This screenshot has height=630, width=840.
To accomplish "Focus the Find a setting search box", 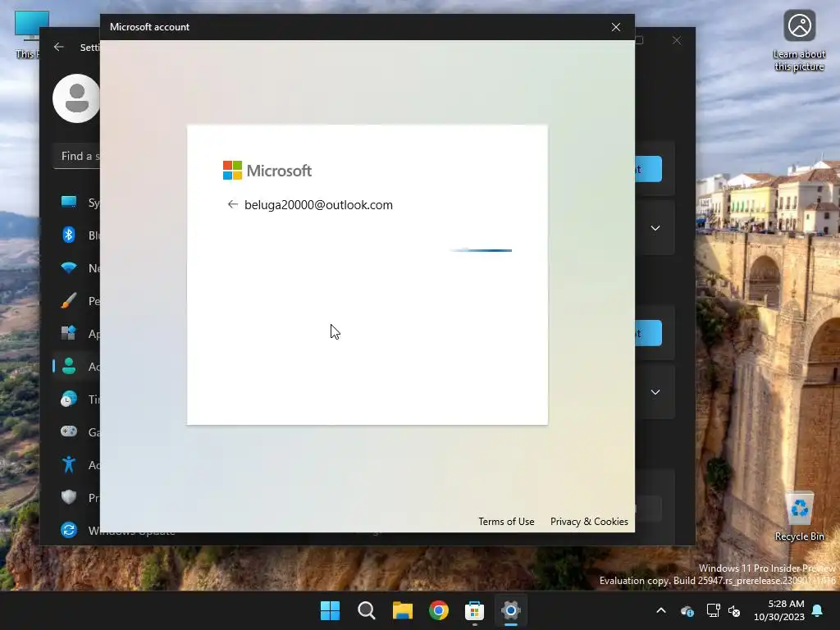I will [76, 156].
